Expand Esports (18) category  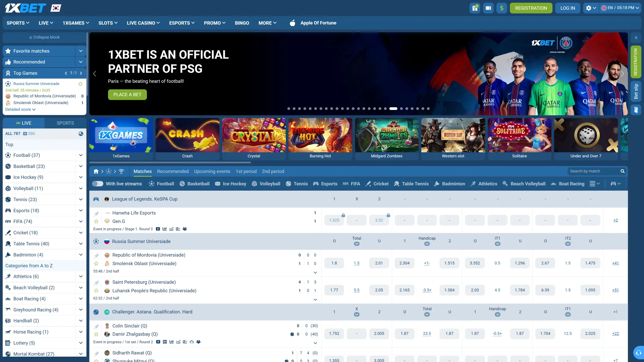[x=81, y=210]
